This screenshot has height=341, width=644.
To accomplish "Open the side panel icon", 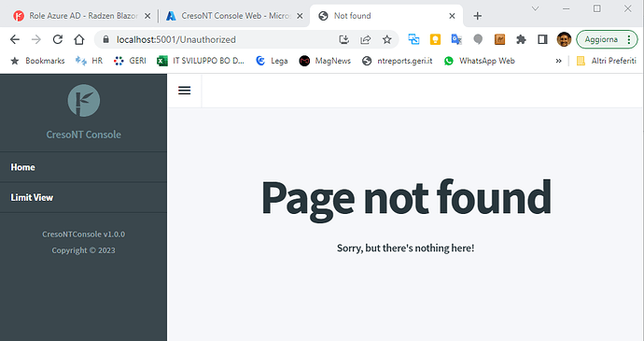I will click(542, 39).
